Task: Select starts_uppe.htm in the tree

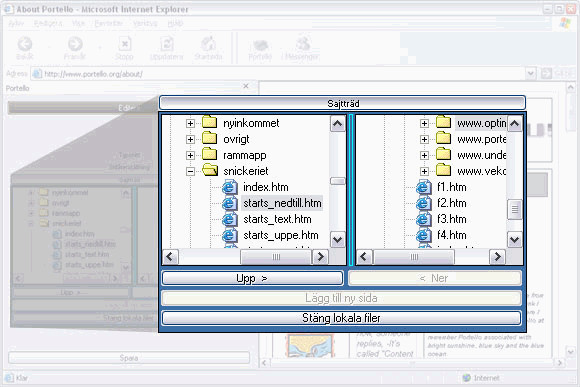Action: (280, 235)
